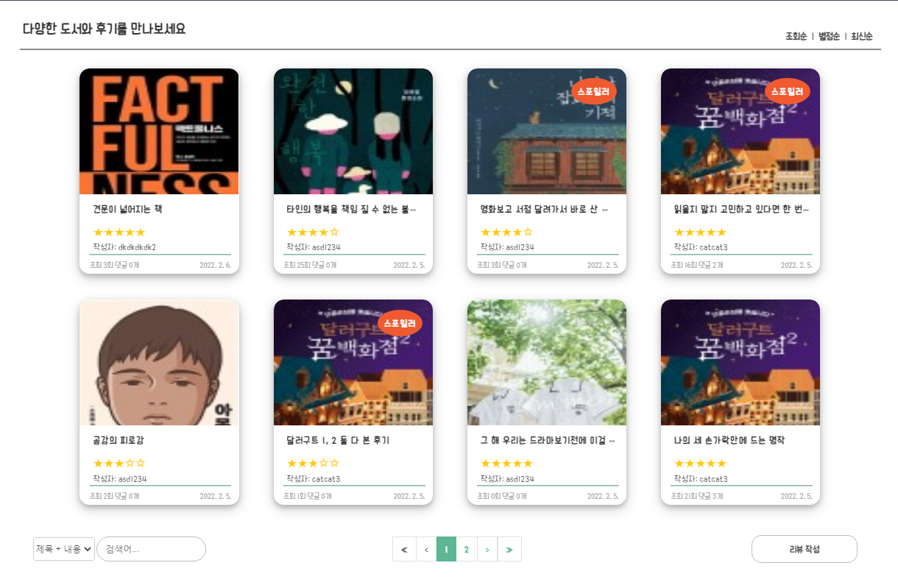Open the cover image above '영화보고 서점 달려가서'
The width and height of the screenshot is (898, 588).
[x=547, y=132]
